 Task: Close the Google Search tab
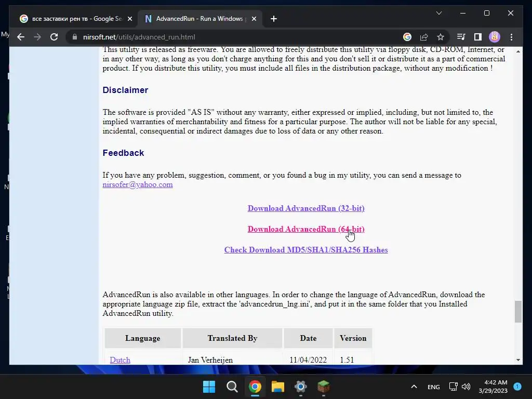click(129, 19)
